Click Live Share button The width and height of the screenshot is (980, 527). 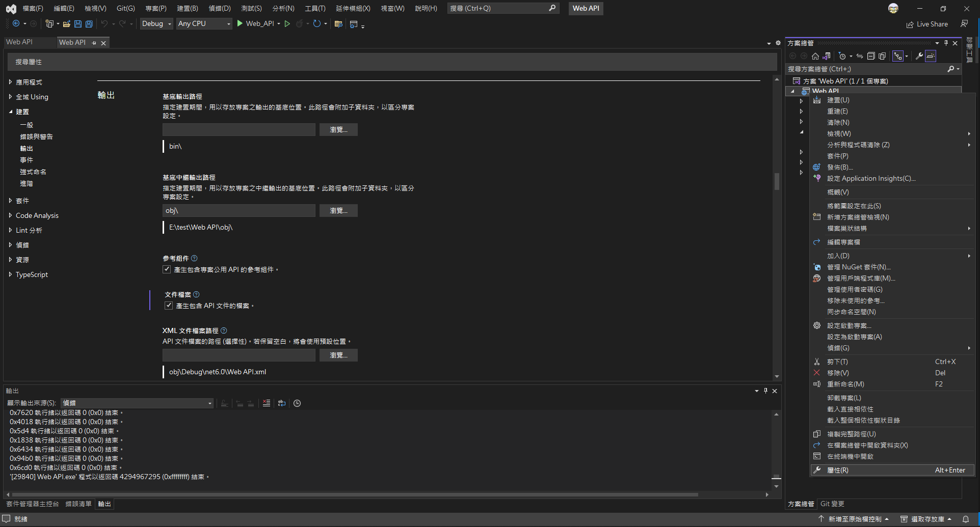927,24
